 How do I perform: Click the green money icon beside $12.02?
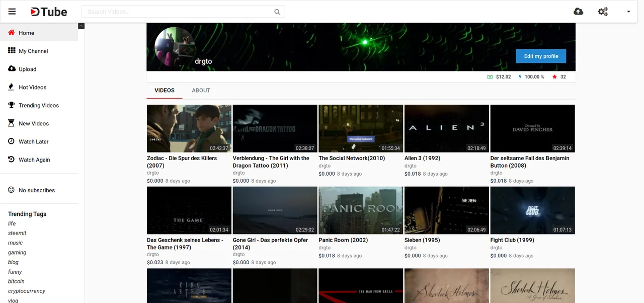(490, 77)
